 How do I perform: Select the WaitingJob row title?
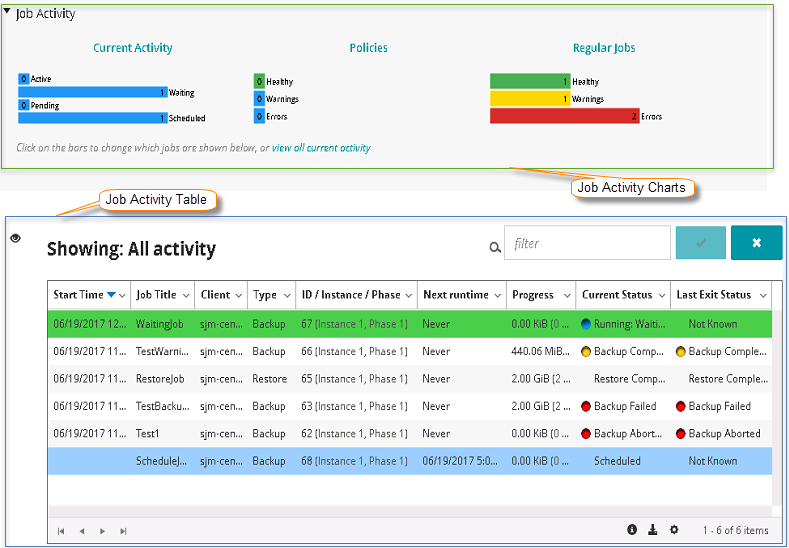coord(160,324)
